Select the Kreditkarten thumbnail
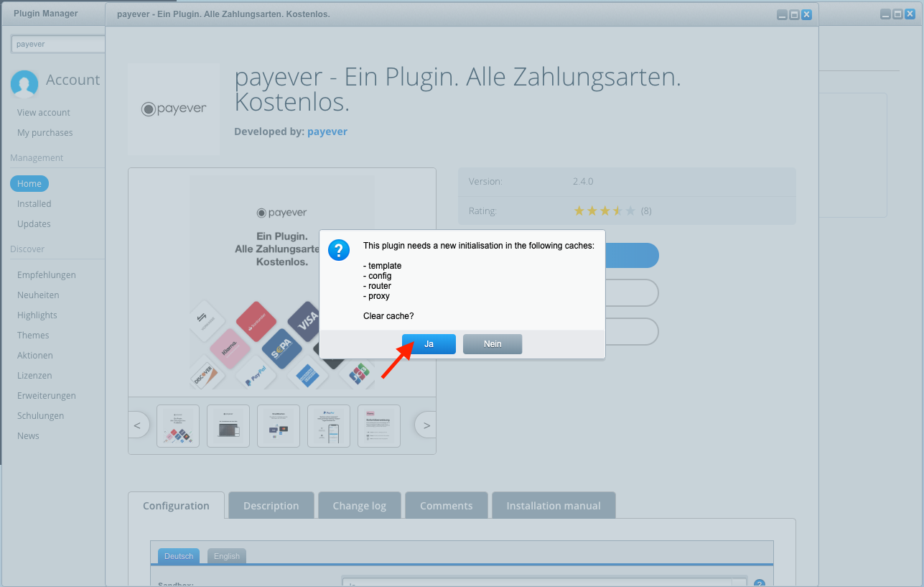 click(x=279, y=426)
